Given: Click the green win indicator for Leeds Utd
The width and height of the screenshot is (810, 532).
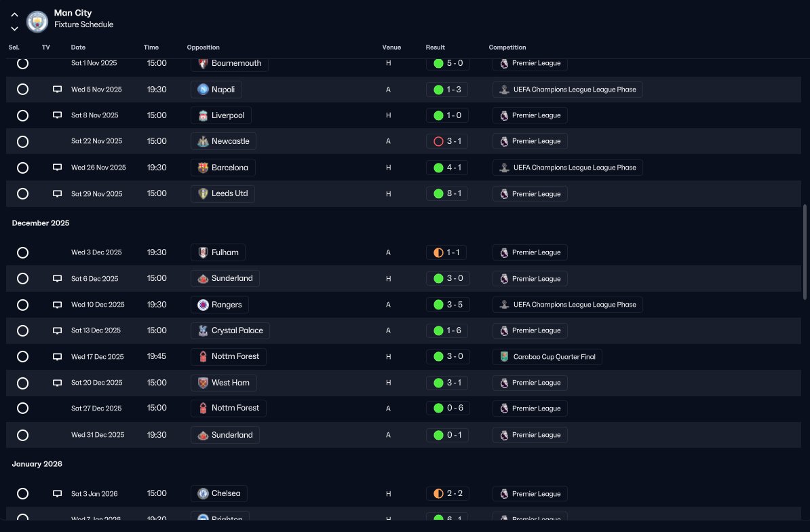Looking at the screenshot, I should [438, 193].
